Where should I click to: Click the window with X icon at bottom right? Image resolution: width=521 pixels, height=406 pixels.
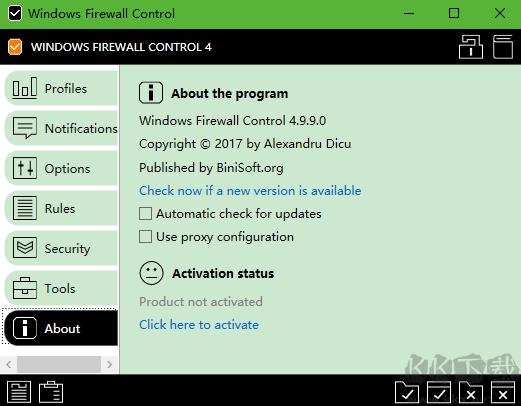(x=503, y=392)
